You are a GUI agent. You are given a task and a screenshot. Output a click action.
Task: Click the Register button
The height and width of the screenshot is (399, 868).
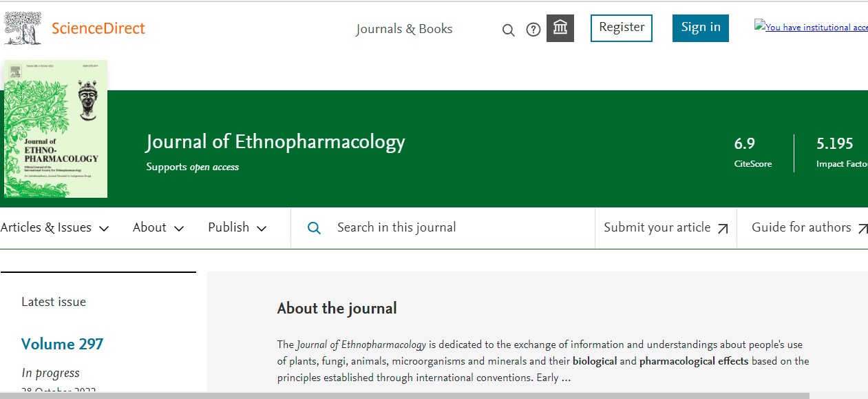622,28
